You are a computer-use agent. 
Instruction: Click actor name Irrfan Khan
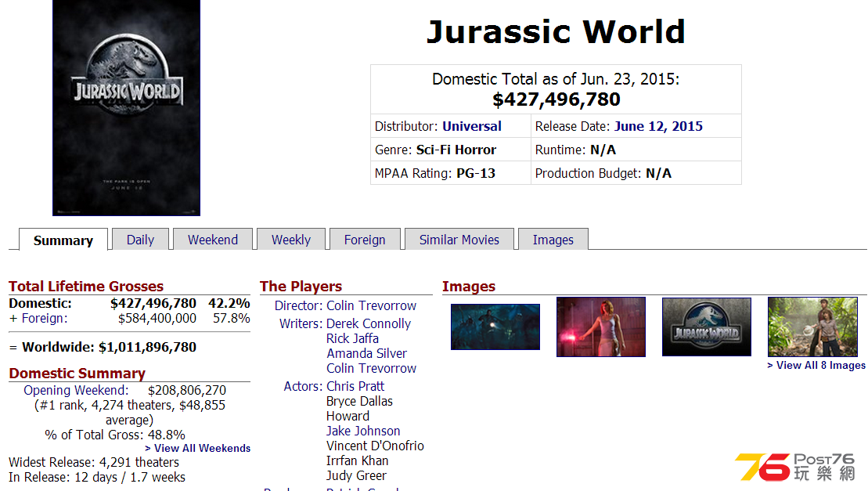tap(358, 461)
